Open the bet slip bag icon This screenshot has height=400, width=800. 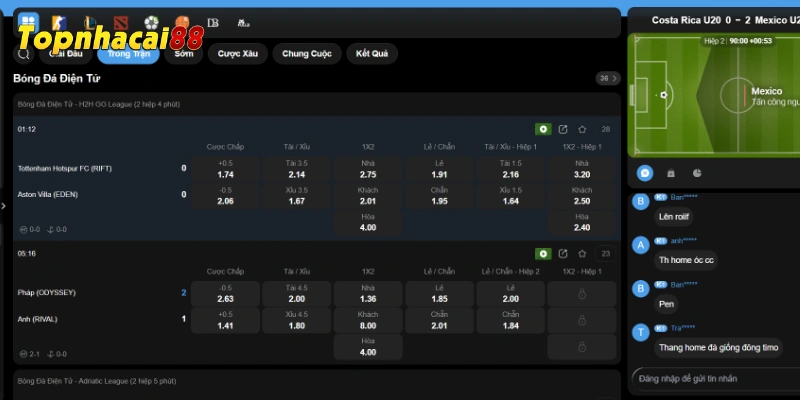pyautogui.click(x=671, y=173)
